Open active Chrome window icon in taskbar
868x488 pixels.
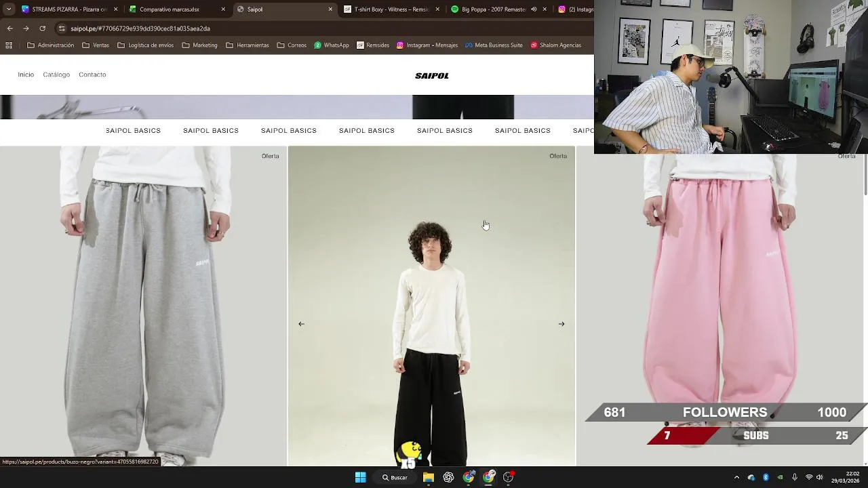point(489,477)
